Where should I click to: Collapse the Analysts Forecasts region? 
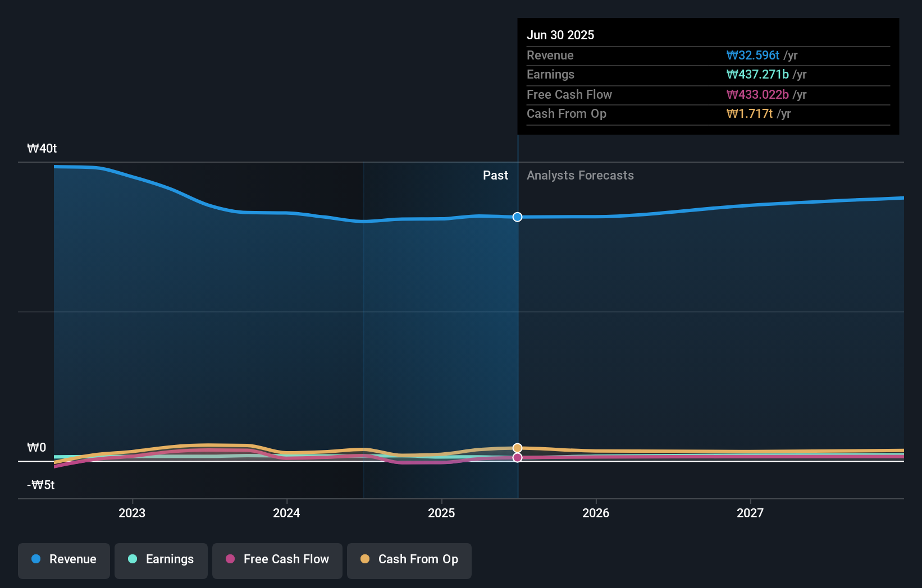(x=580, y=175)
